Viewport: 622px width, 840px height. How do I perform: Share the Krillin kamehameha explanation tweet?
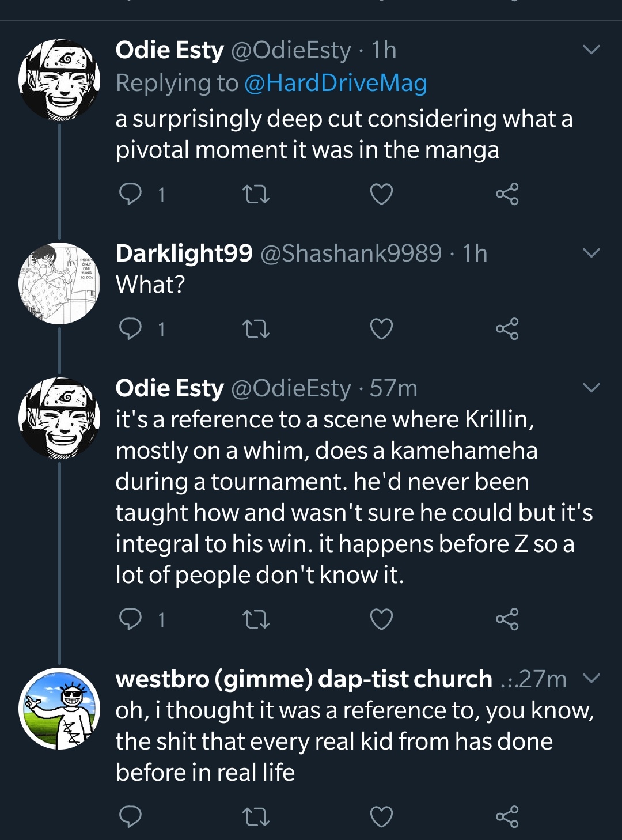507,619
